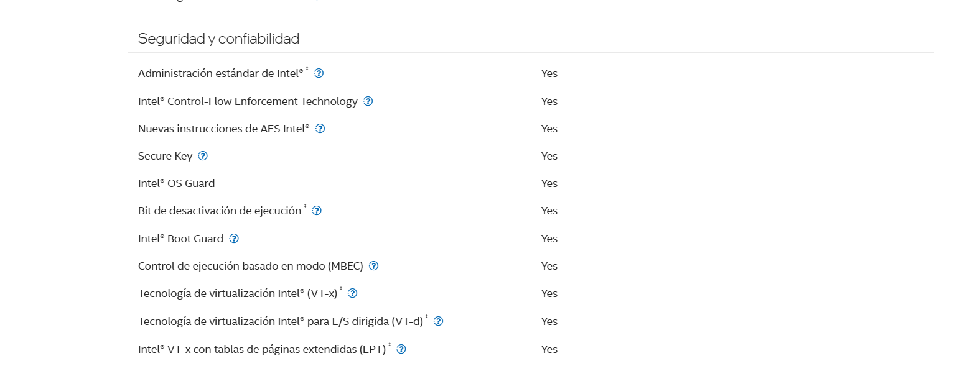Screen dimensions: 980x371
Task: Open help icon for Administración estándar de Intel
Action: pos(319,73)
